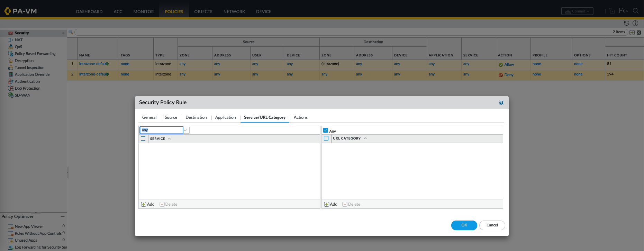
Task: Switch to the Application tab
Action: tap(225, 117)
